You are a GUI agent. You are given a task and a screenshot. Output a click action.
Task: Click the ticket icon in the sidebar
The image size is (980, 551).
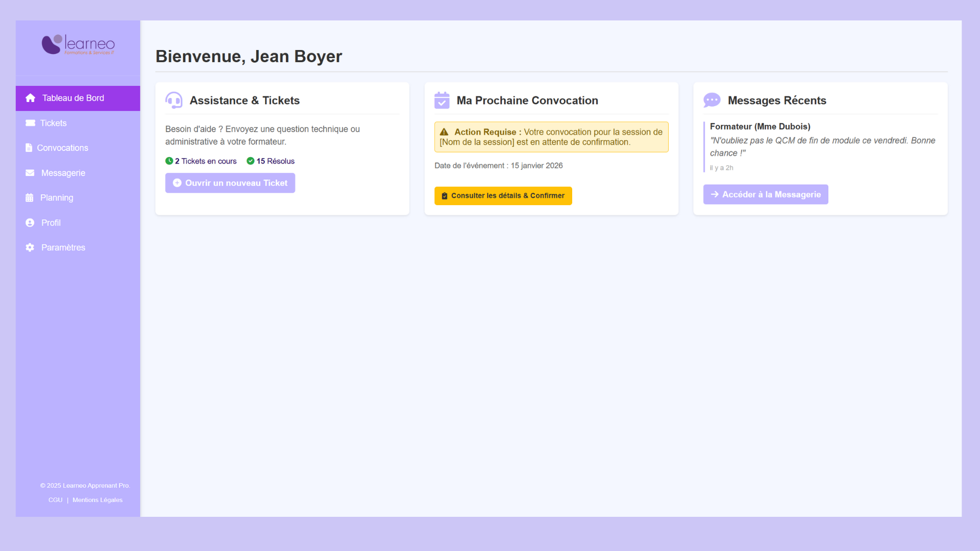pos(30,123)
